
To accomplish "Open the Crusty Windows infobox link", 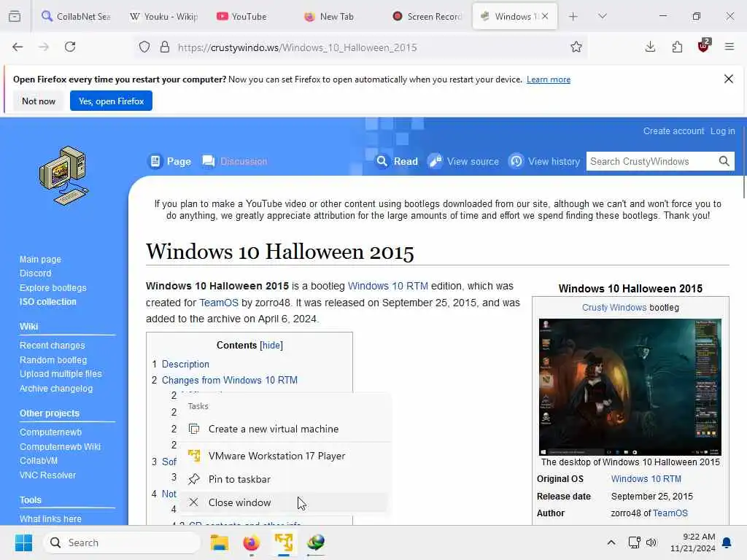I will click(x=614, y=308).
